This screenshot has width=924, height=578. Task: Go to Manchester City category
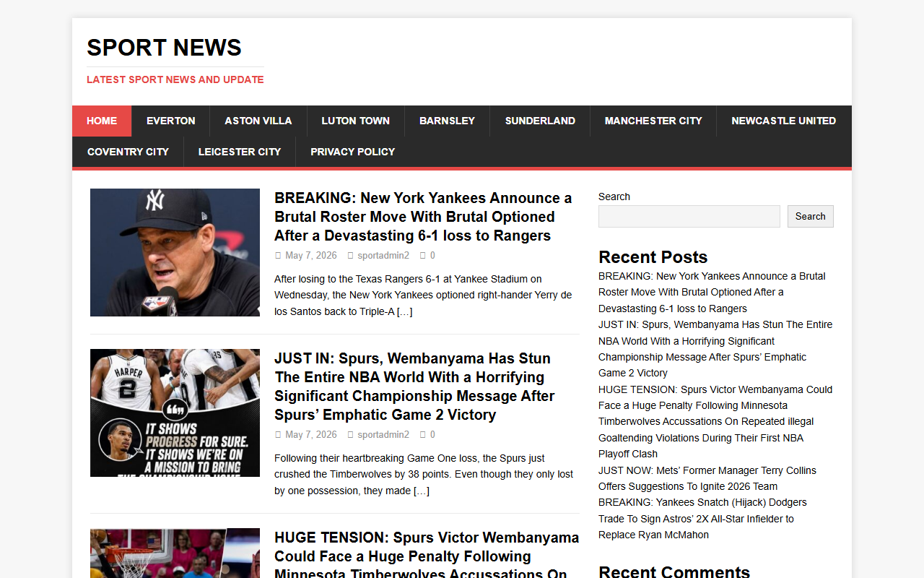653,121
